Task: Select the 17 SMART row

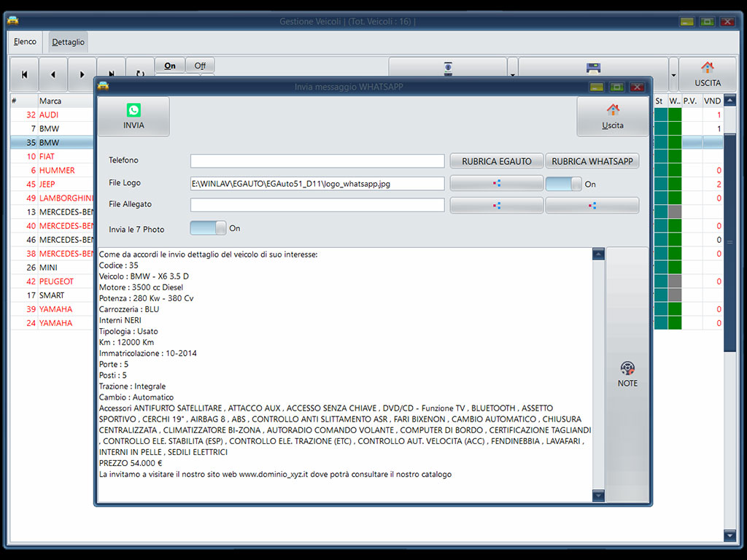Action: tap(52, 295)
